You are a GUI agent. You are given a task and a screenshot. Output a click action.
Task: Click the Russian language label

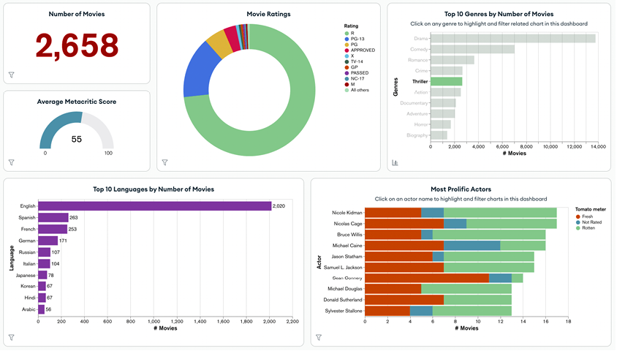click(x=27, y=252)
